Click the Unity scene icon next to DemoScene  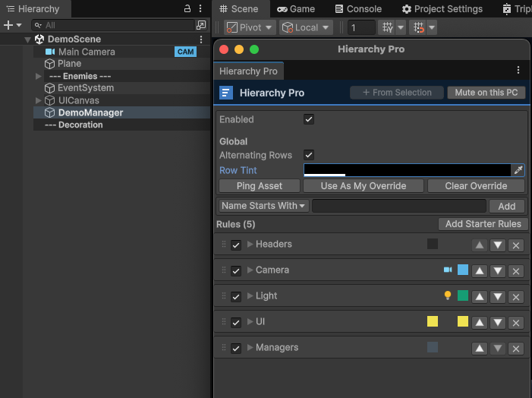[x=39, y=39]
